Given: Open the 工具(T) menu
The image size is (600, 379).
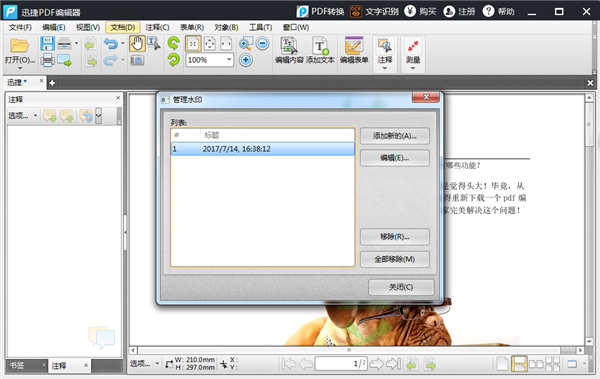Looking at the screenshot, I should tap(260, 28).
